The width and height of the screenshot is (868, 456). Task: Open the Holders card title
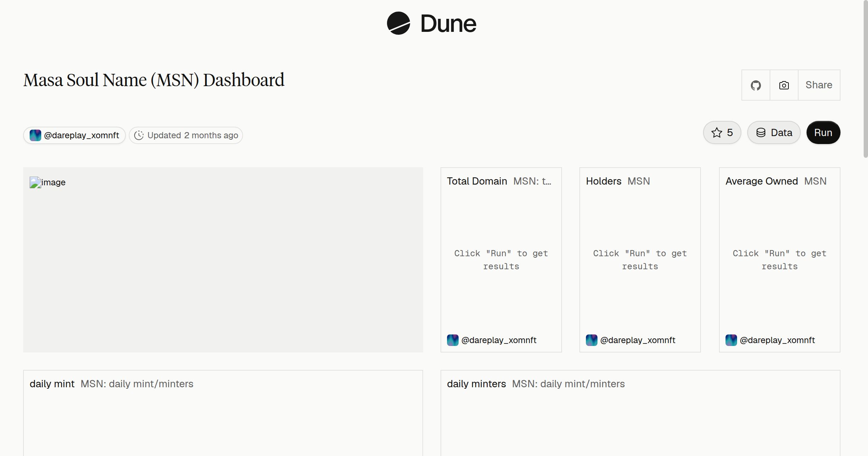pos(604,181)
